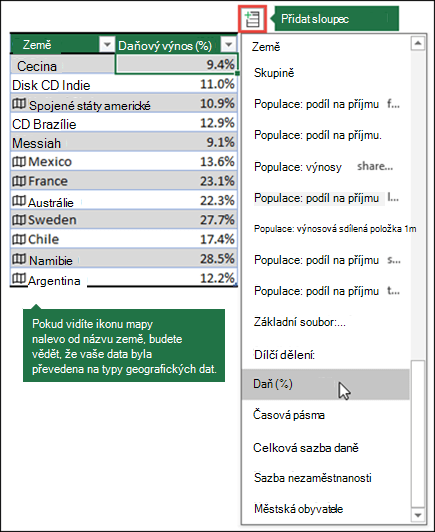
Task: Select the 23.1% cell
Action: (176, 181)
